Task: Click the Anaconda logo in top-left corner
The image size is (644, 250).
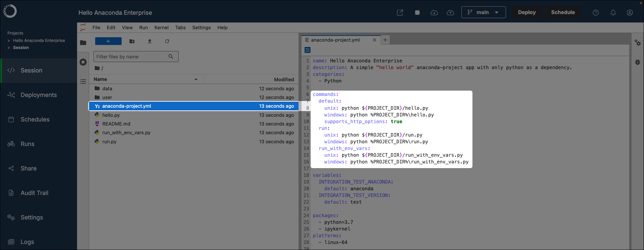Action: 10,11
